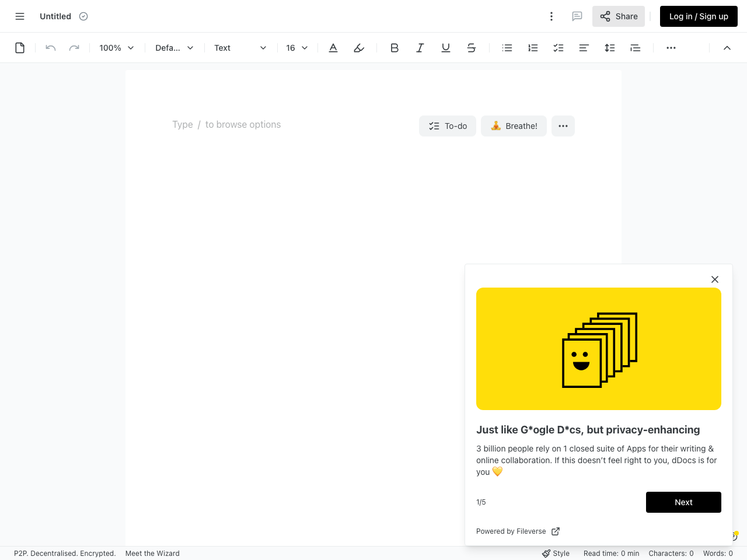The image size is (747, 560).
Task: Insert a checklist using the checklist icon
Action: click(558, 47)
